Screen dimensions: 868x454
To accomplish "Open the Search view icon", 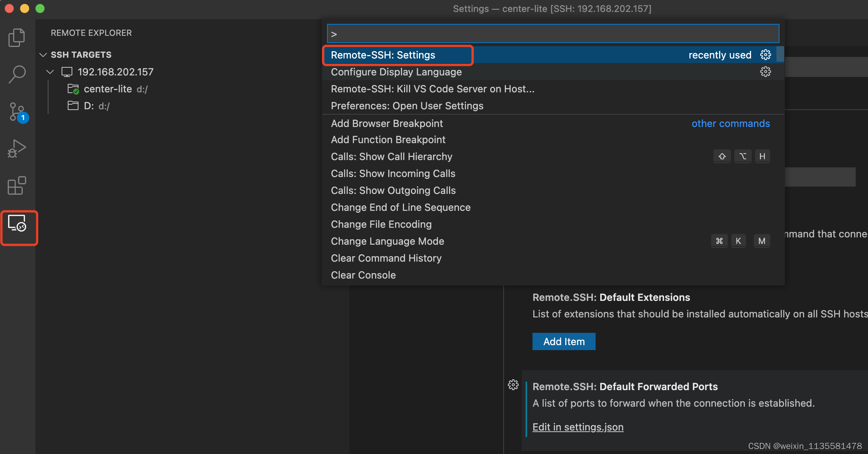I will tap(17, 74).
